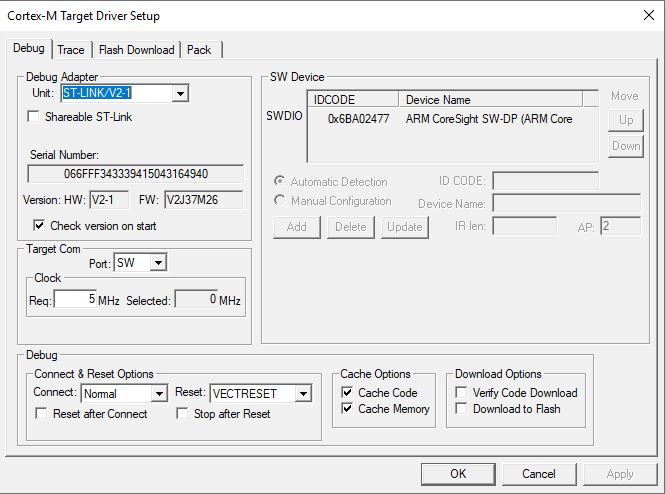This screenshot has width=666, height=494.
Task: Click the AP input field
Action: (x=620, y=226)
